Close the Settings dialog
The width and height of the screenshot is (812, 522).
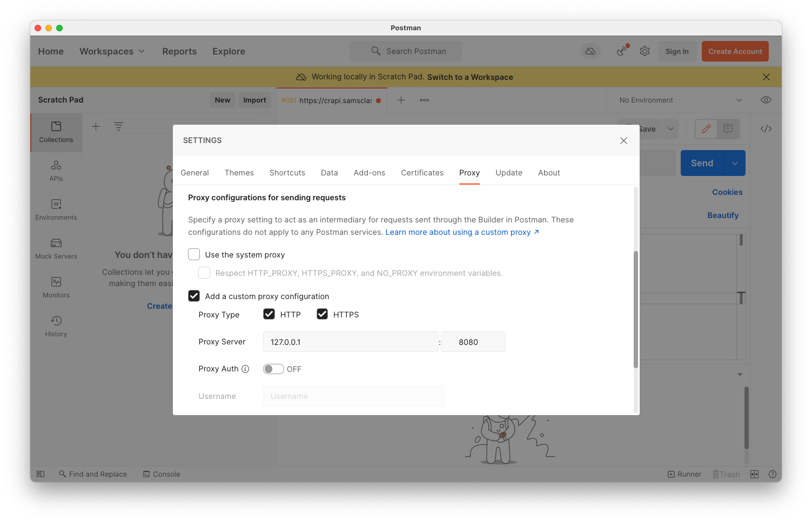[623, 140]
